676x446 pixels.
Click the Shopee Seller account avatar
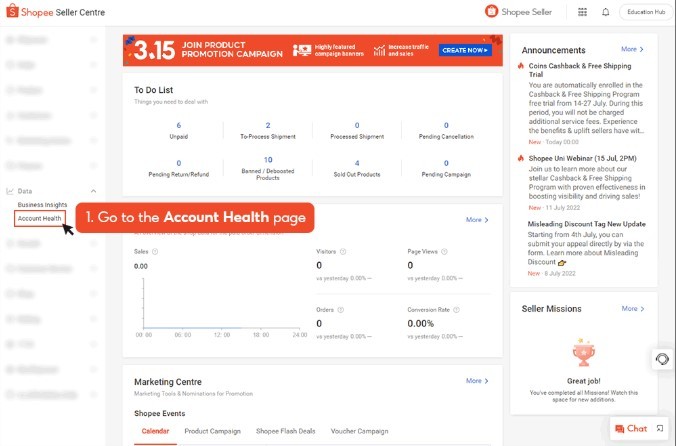pos(492,12)
